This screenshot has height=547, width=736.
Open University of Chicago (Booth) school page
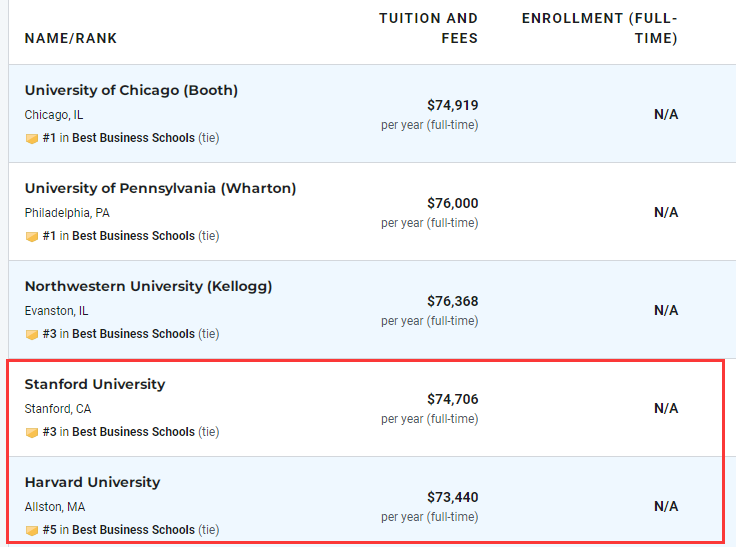(131, 90)
